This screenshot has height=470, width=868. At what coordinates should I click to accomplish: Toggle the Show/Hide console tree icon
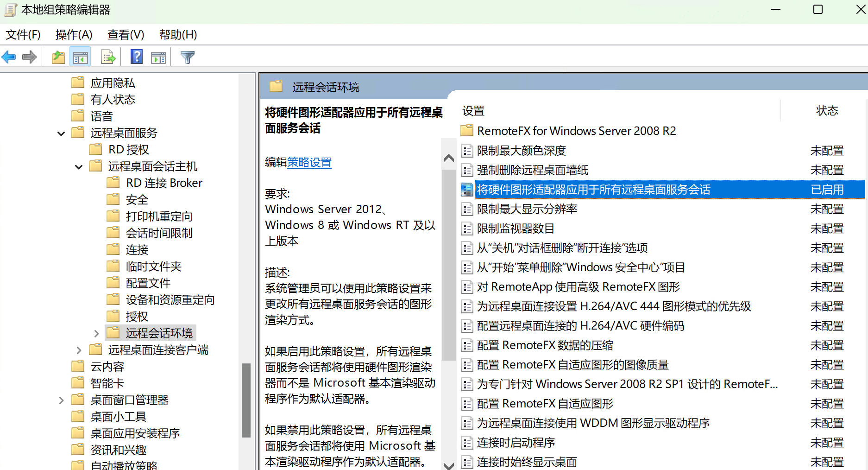click(x=80, y=57)
